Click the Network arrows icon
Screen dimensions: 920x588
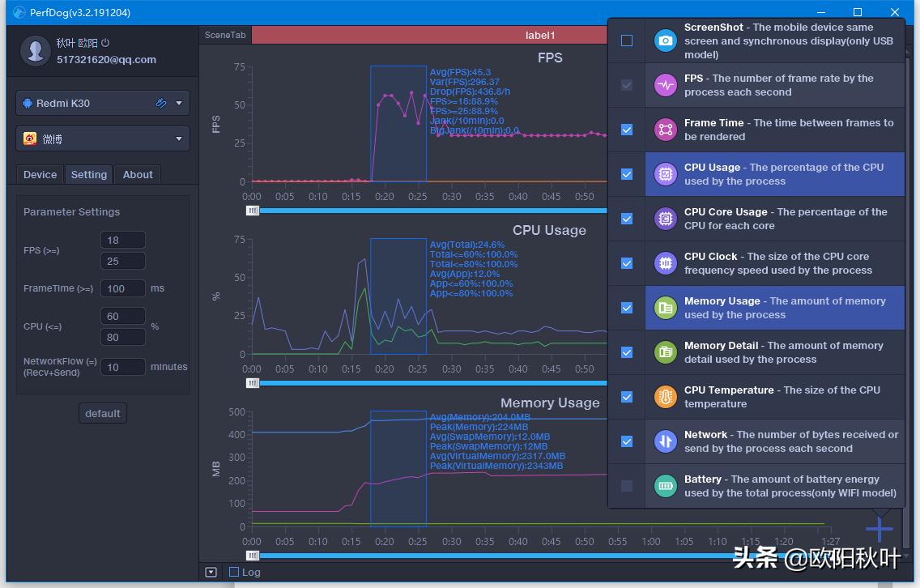click(666, 441)
